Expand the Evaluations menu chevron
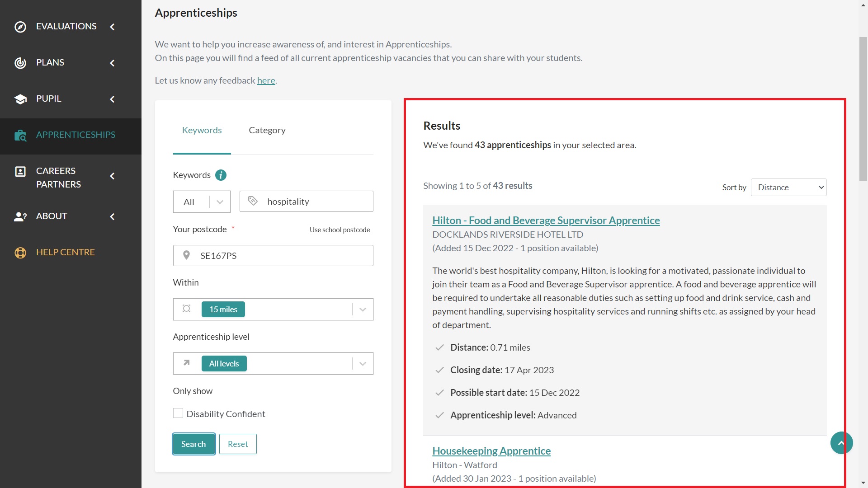Viewport: 868px width, 488px height. 113,27
